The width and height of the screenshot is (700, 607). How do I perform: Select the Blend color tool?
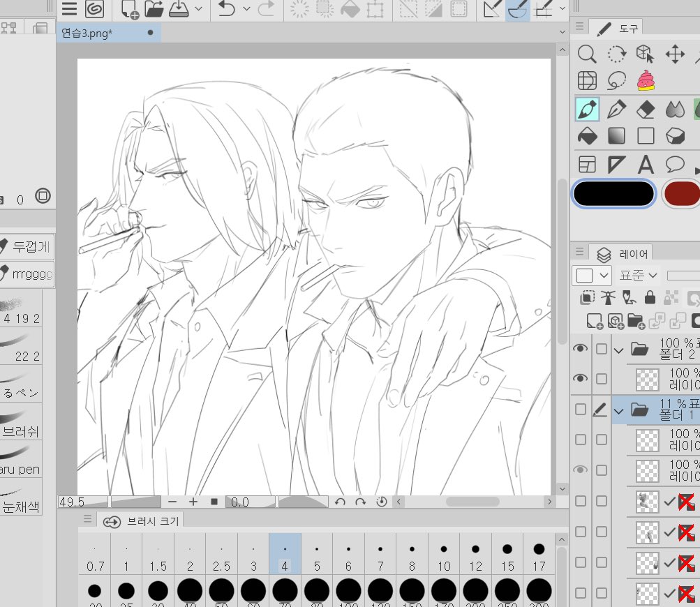(x=675, y=109)
